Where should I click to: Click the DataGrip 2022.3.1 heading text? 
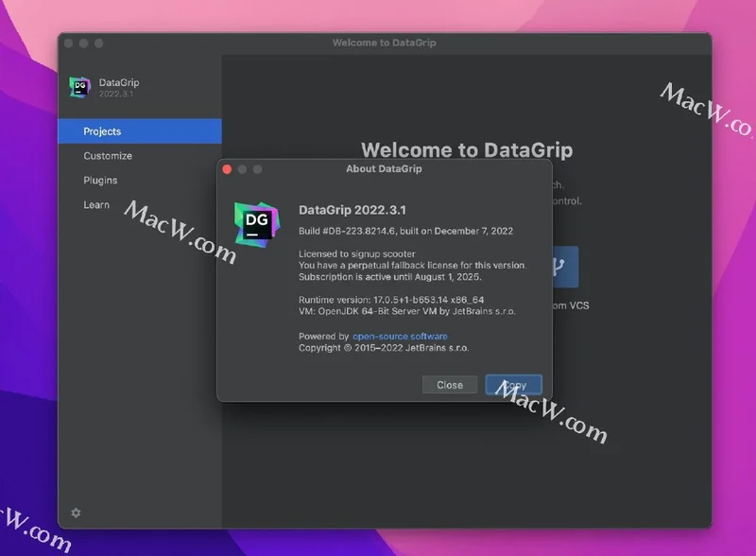pyautogui.click(x=352, y=210)
